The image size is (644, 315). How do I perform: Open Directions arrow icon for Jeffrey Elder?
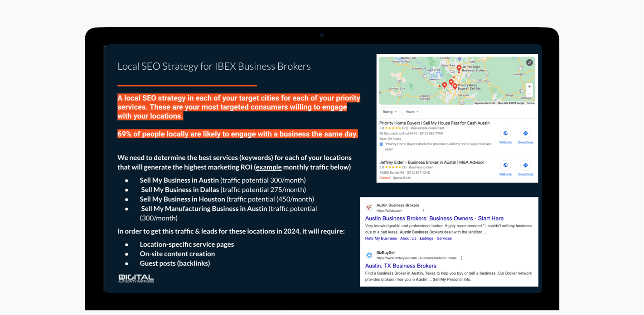525,165
